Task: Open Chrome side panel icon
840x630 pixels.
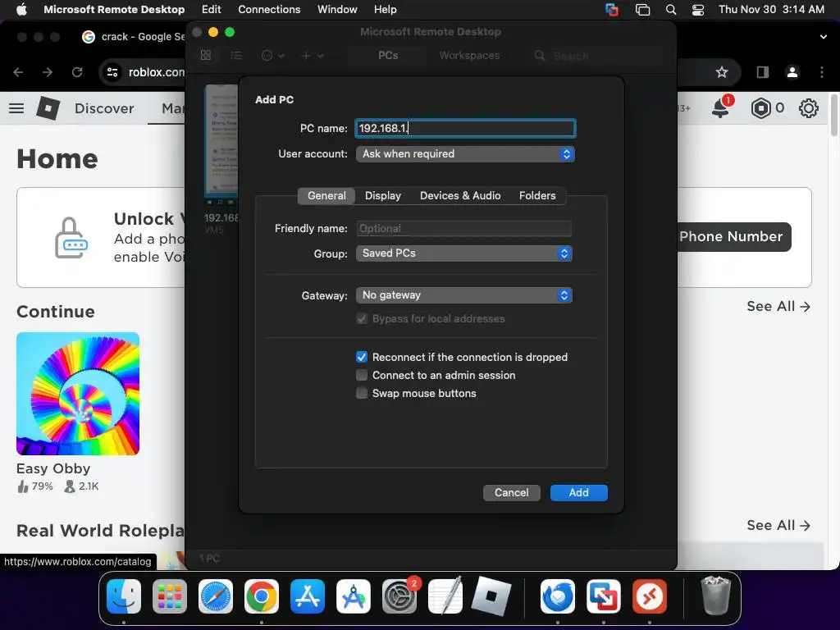Action: point(762,72)
